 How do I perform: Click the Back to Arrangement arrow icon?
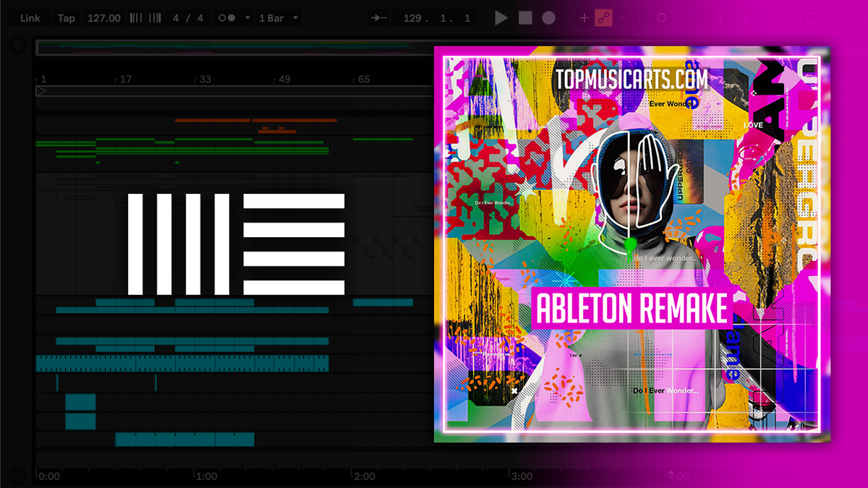[x=623, y=17]
